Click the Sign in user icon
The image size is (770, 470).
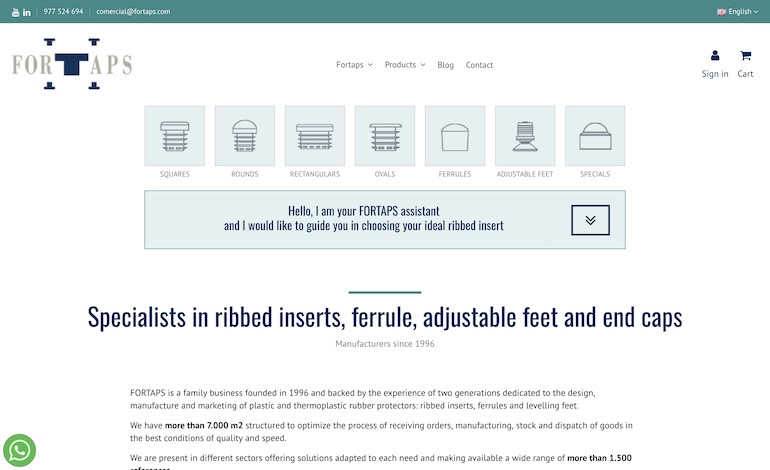coord(715,56)
